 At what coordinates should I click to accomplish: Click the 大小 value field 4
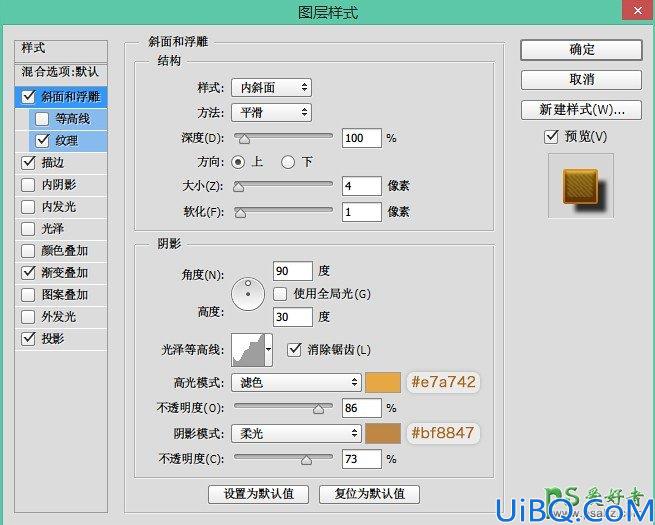[362, 186]
